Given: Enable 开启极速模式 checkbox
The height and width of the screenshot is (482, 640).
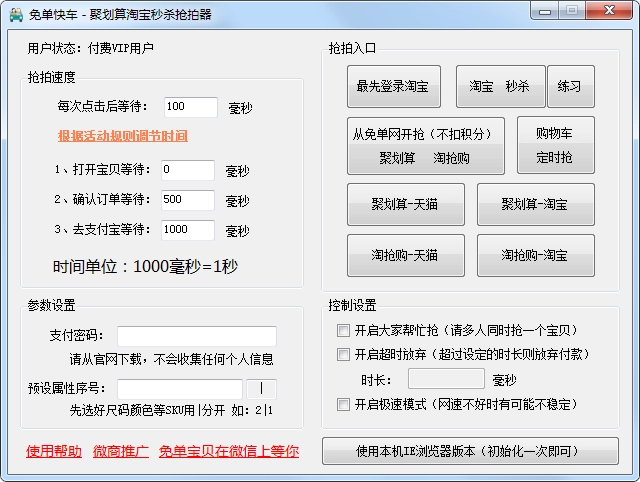Looking at the screenshot, I should pyautogui.click(x=343, y=404).
